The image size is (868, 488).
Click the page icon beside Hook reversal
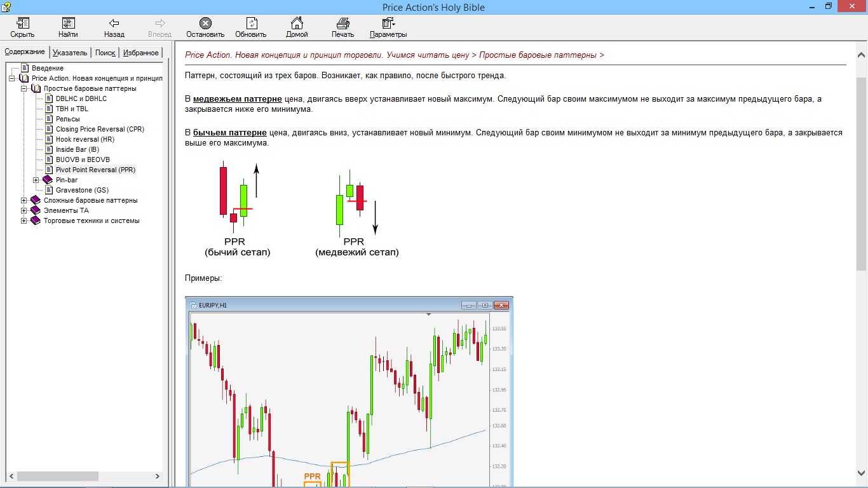[49, 139]
